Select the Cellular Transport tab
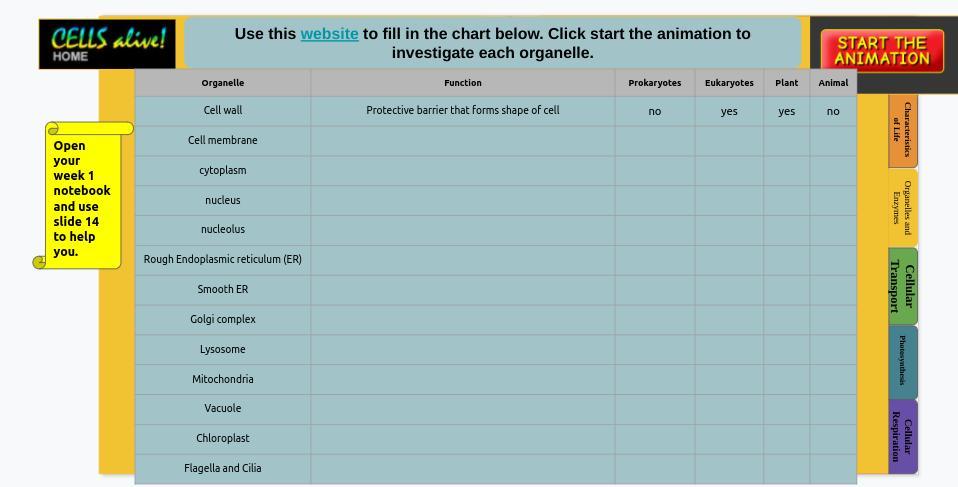The height and width of the screenshot is (487, 958). pos(902,286)
